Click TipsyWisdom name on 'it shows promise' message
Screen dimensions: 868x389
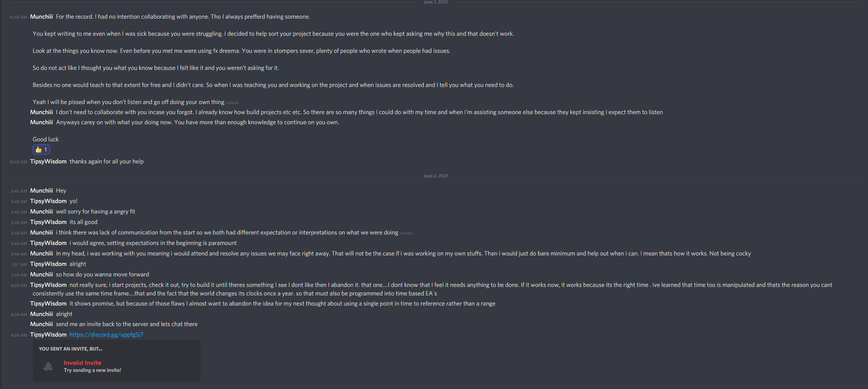click(49, 304)
